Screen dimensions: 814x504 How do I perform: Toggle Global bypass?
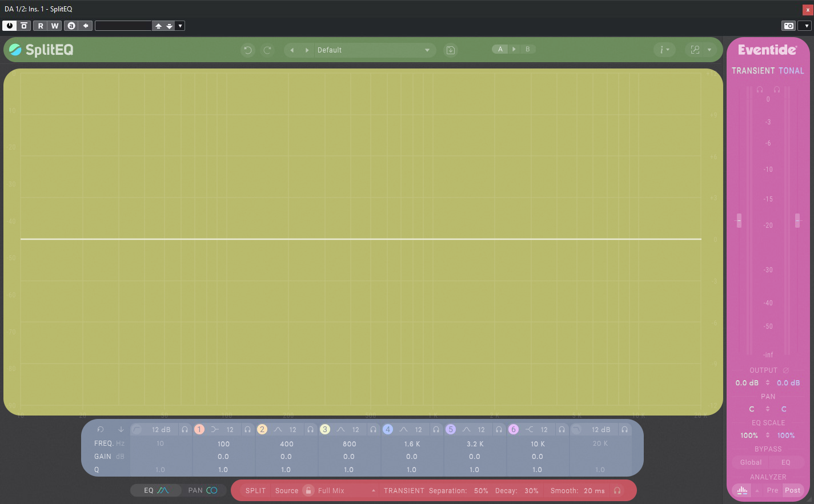751,462
